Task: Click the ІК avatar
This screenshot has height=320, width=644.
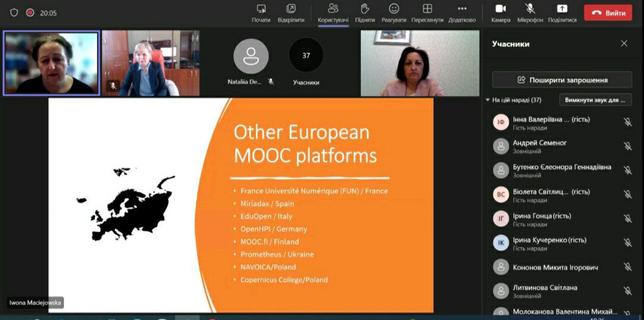Action: point(501,243)
